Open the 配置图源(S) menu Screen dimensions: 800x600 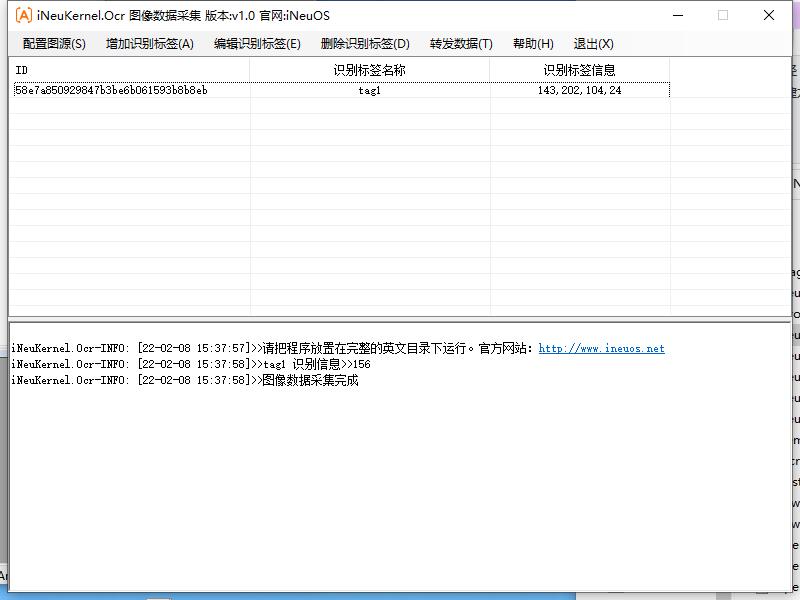coord(54,44)
